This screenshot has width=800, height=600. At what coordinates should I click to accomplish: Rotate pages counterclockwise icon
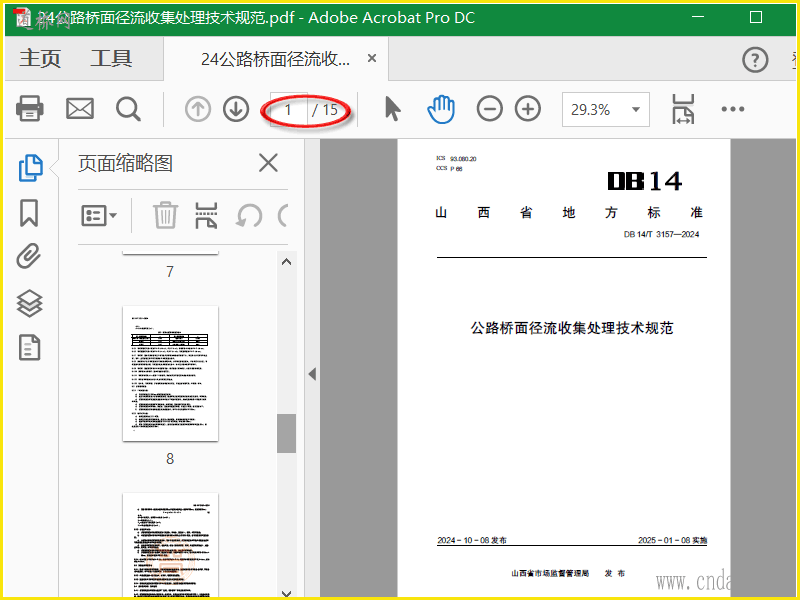click(249, 216)
